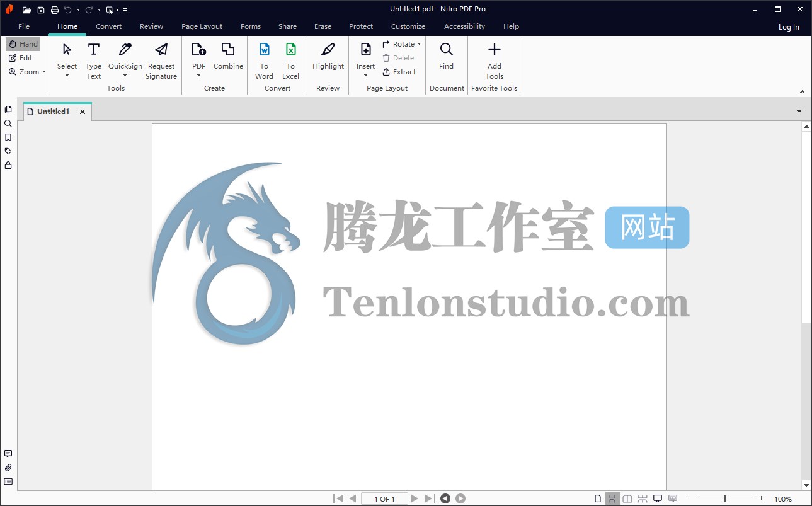Toggle full screen mode with monitor icon

point(658,498)
